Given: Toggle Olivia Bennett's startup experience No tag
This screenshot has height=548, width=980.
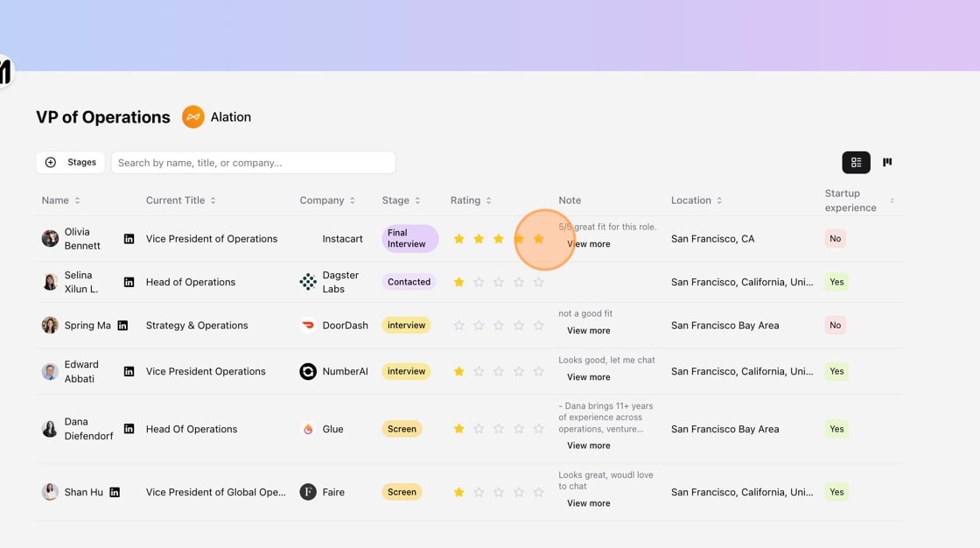Looking at the screenshot, I should coord(835,239).
